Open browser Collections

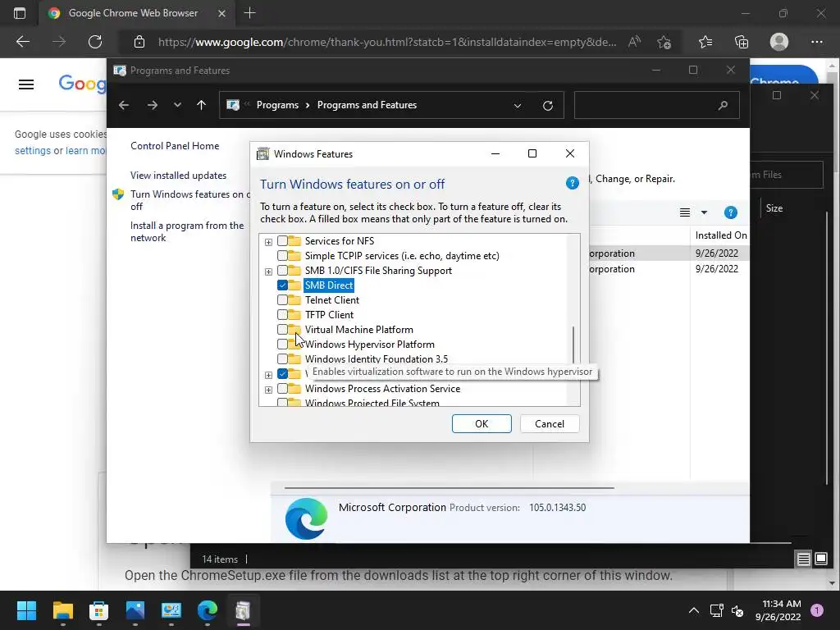tap(742, 42)
